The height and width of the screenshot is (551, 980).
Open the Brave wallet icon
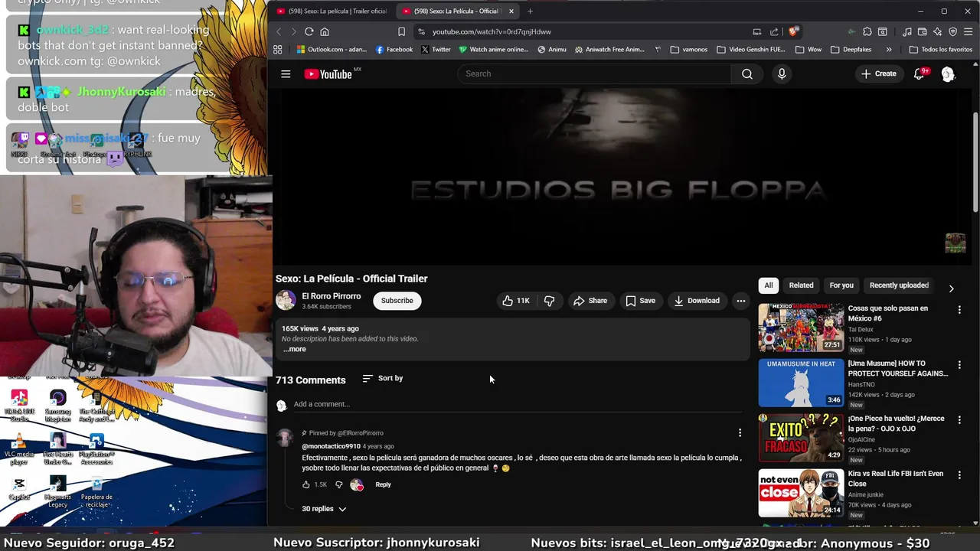pyautogui.click(x=923, y=31)
